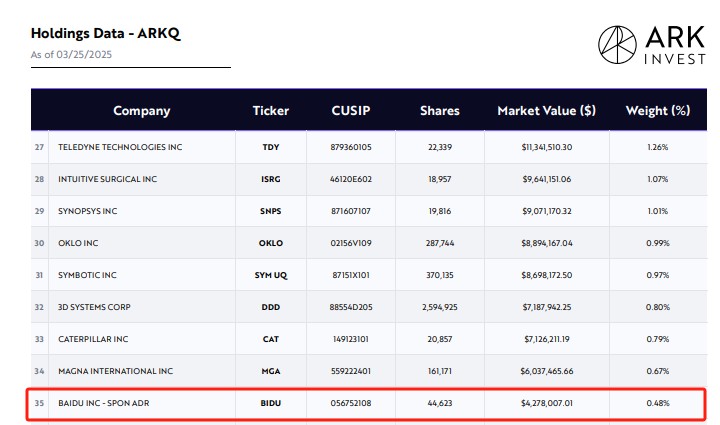The width and height of the screenshot is (720, 425).
Task: Click the Shares column header
Action: tap(439, 111)
